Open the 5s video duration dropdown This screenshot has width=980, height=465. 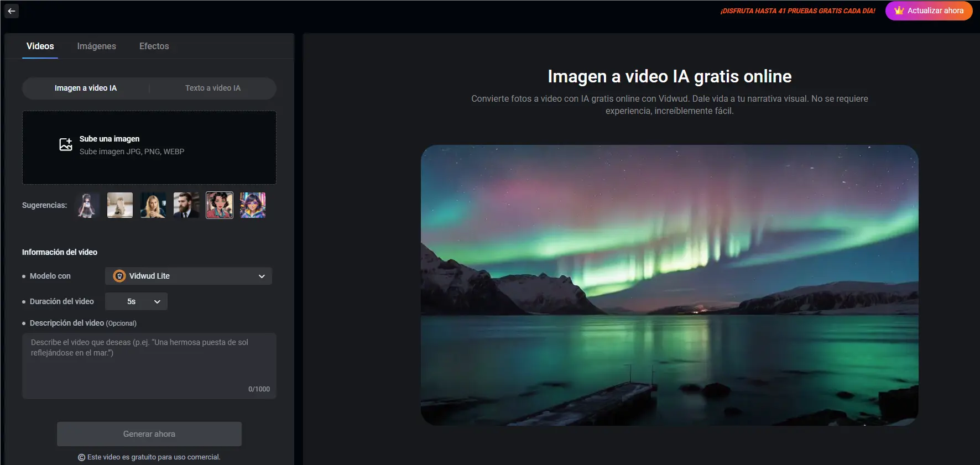pyautogui.click(x=136, y=301)
